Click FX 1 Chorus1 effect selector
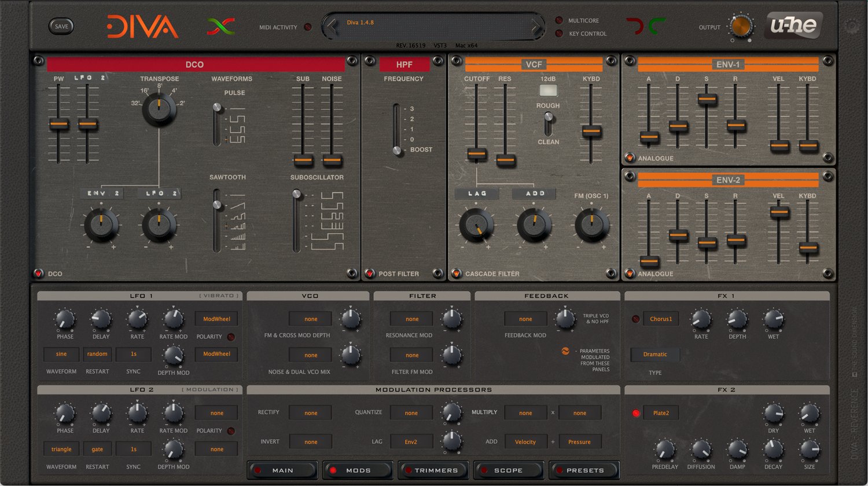 point(661,319)
